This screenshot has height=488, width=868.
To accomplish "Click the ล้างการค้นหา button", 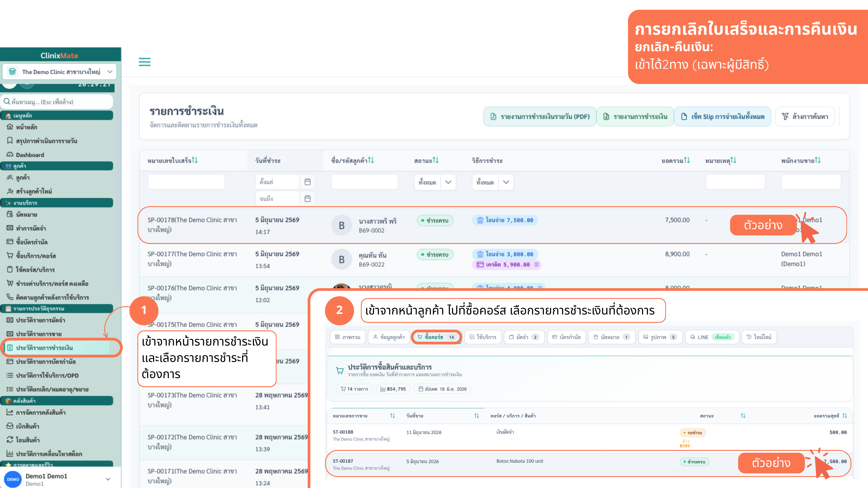I will pos(805,117).
